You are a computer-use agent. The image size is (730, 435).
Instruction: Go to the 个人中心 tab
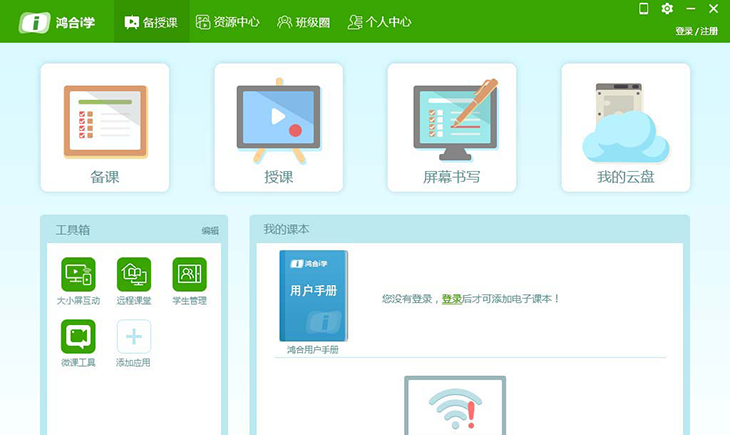(379, 22)
